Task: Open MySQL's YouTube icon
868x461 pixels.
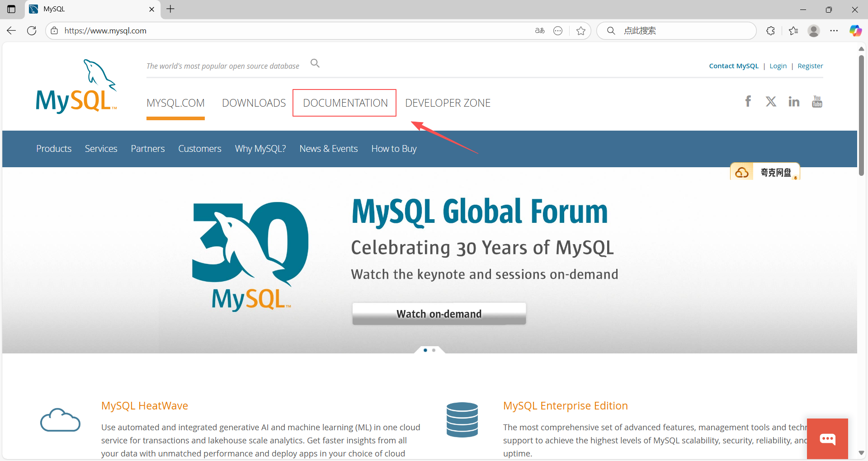Action: pyautogui.click(x=817, y=101)
